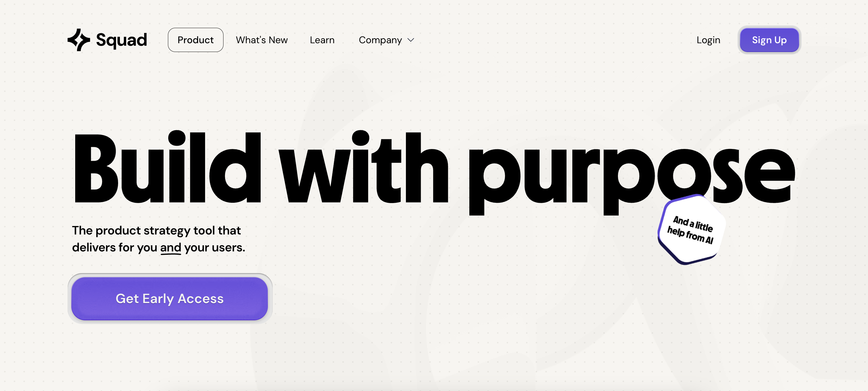Click the Sign Up button icon area

pyautogui.click(x=770, y=39)
